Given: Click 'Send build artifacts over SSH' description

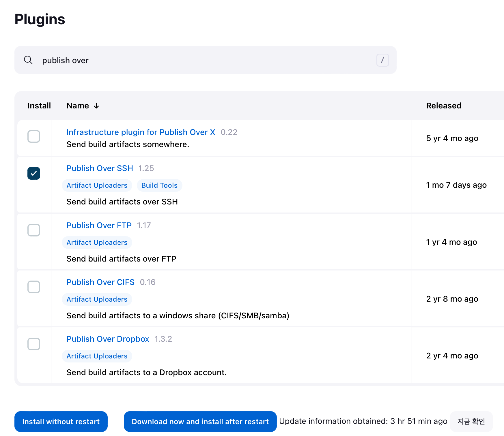Looking at the screenshot, I should pyautogui.click(x=122, y=202).
